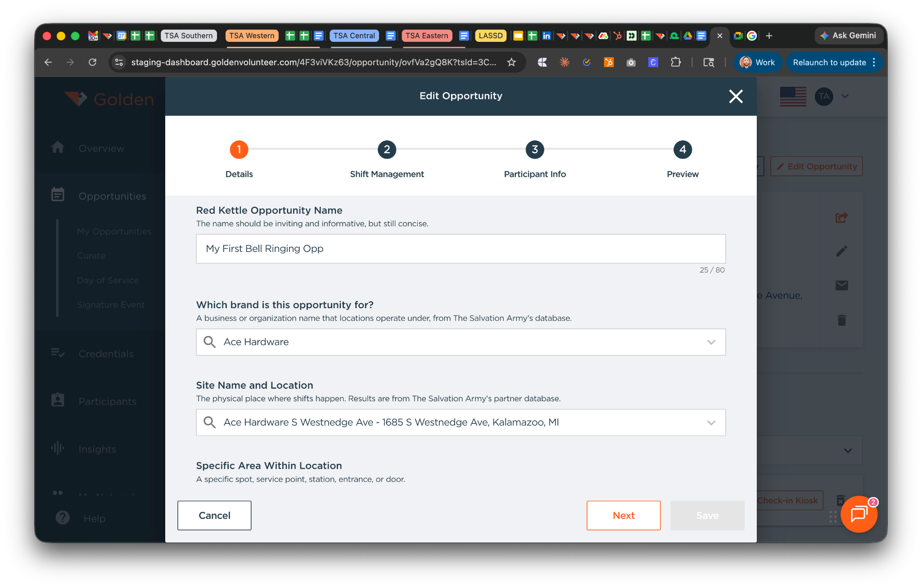922x588 pixels.
Task: Open a new browser tab
Action: click(769, 36)
